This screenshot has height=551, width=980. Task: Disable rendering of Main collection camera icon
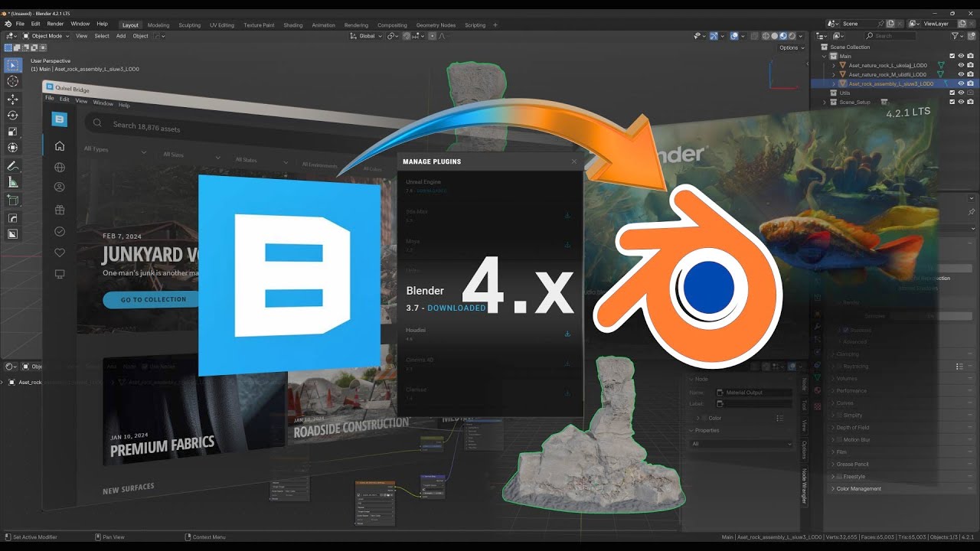point(970,56)
